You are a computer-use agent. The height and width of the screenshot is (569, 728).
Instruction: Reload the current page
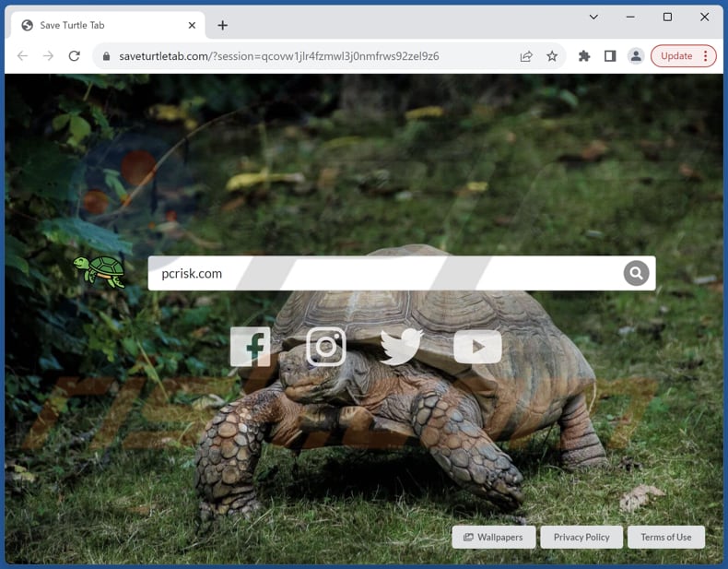tap(75, 56)
